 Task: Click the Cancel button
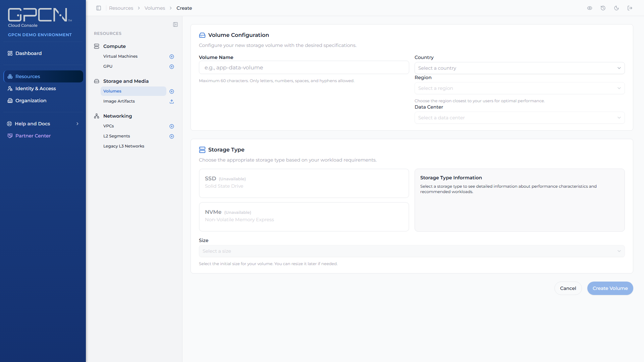click(x=568, y=288)
